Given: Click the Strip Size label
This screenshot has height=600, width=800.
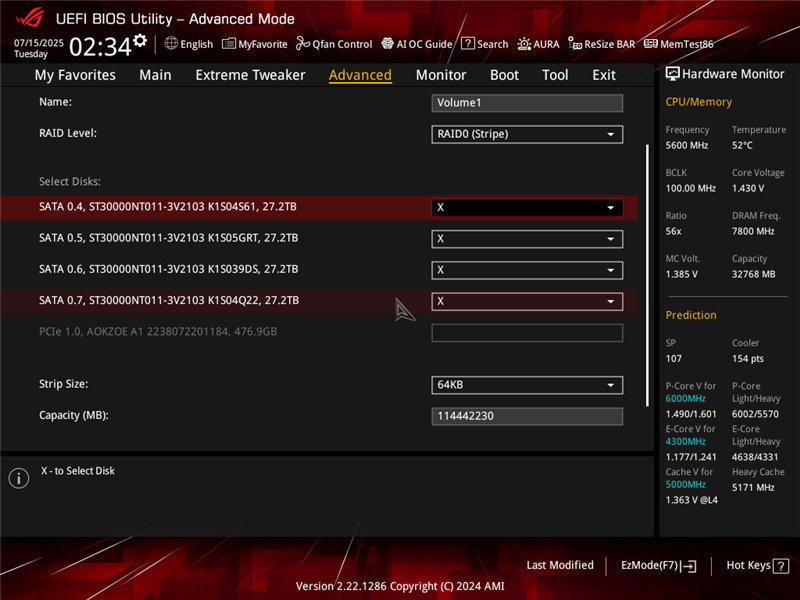Looking at the screenshot, I should tap(63, 384).
